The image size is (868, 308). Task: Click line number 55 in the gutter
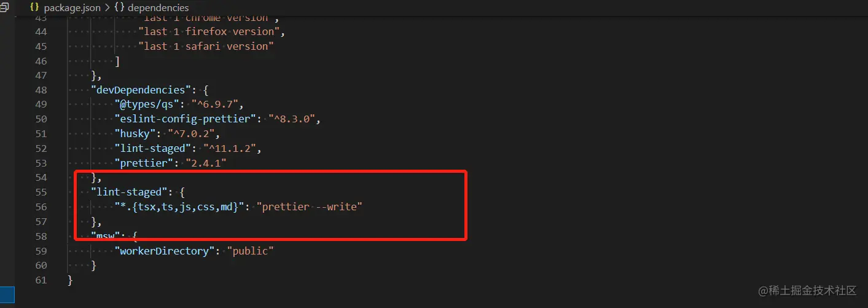coord(41,192)
